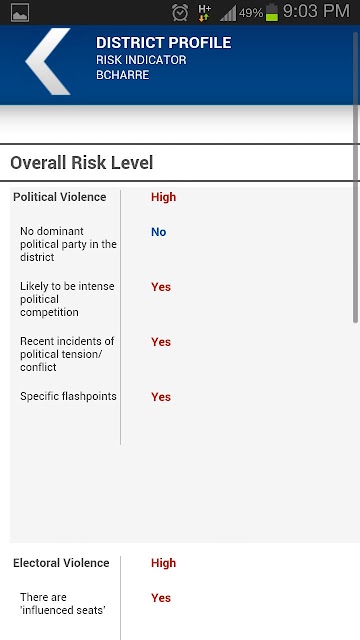Screen dimensions: 360x640
Task: Open the picture notification icon
Action: pos(20,12)
